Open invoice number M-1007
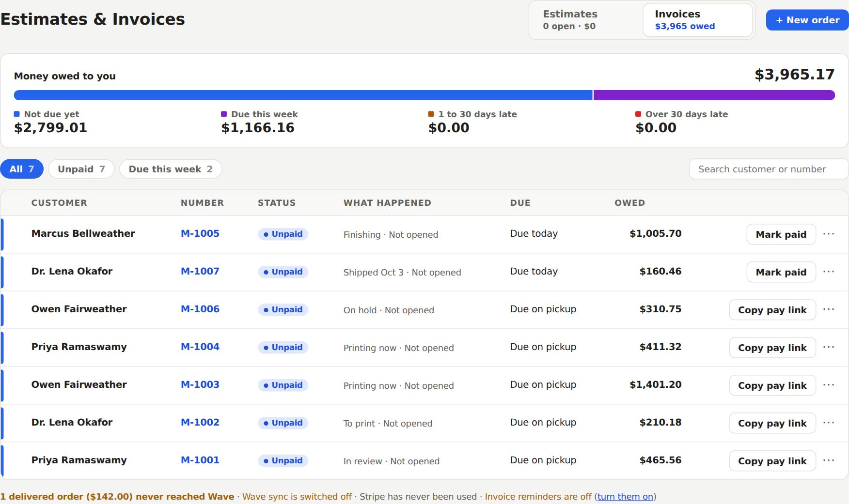Viewport: 849px width, 504px height. 200,271
